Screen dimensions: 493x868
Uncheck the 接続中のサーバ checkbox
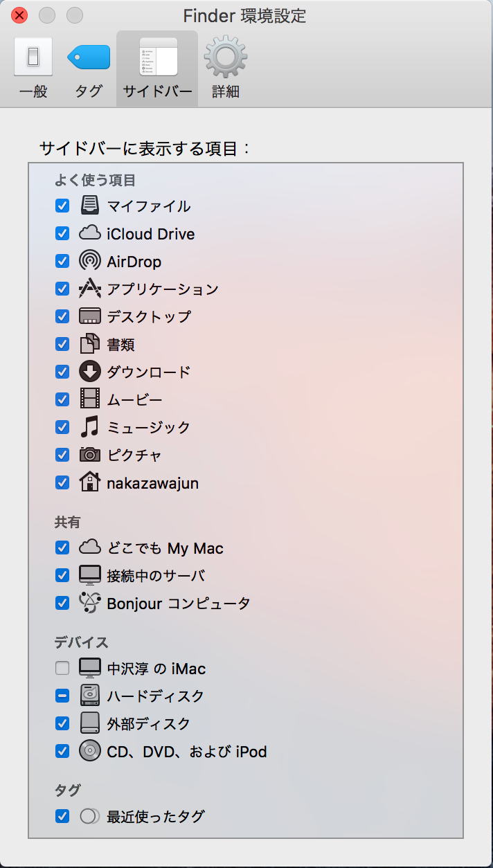[x=62, y=575]
